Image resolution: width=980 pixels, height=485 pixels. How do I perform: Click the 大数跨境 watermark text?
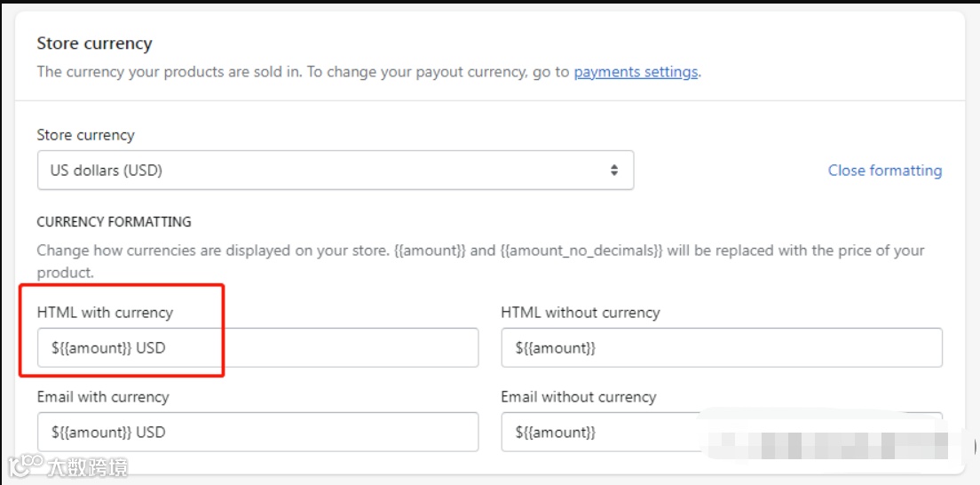point(87,466)
